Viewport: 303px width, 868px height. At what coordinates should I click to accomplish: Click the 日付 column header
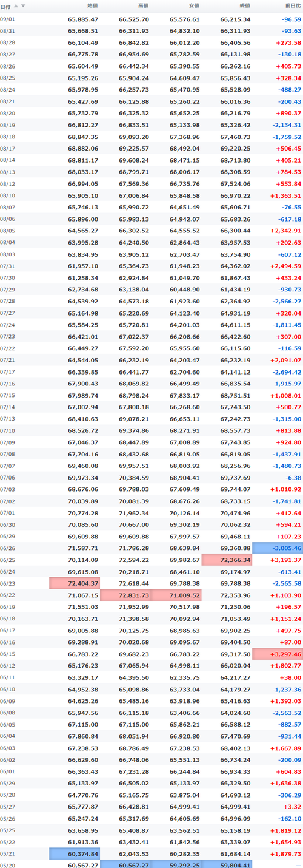[x=5, y=6]
